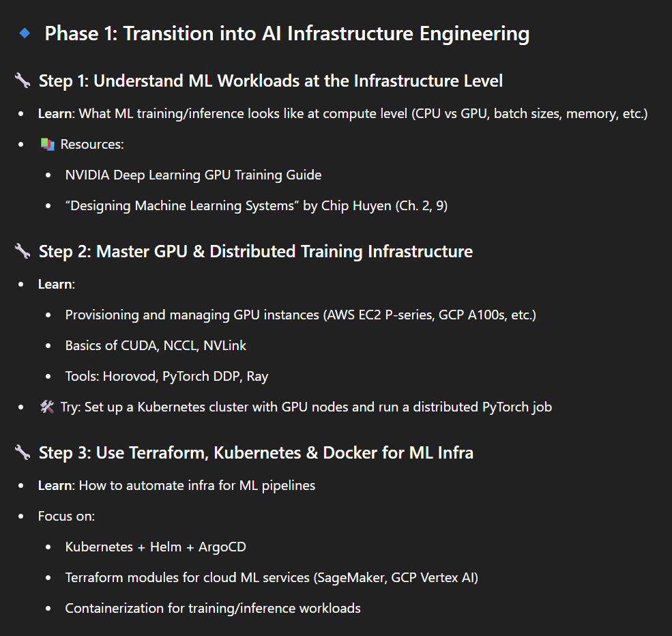Select the Phase 1 heading text
The image size is (672, 636).
(x=287, y=33)
